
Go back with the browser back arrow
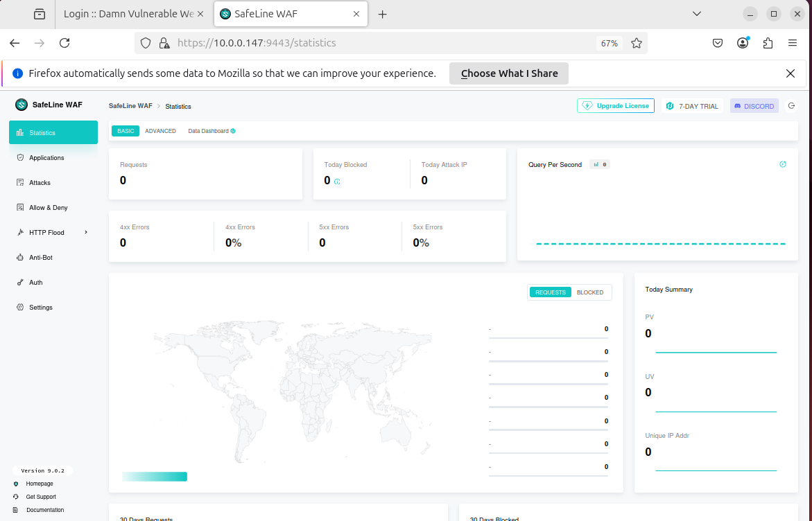15,43
